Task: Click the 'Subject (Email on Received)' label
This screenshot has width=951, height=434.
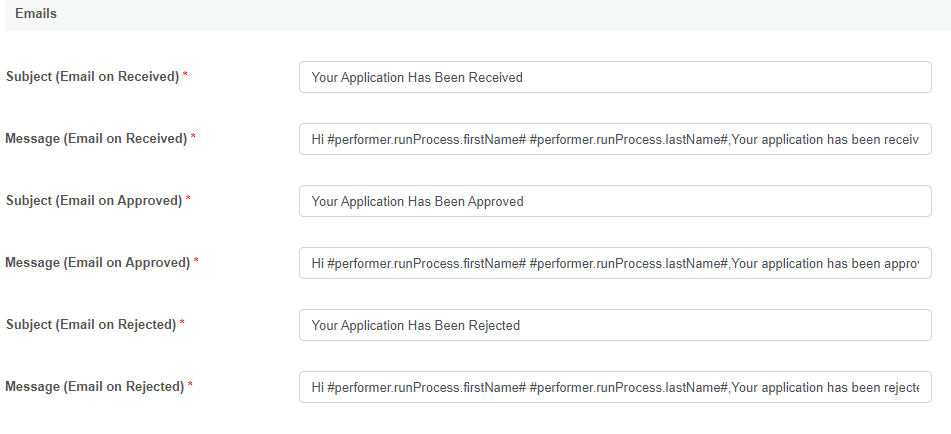Action: 92,77
